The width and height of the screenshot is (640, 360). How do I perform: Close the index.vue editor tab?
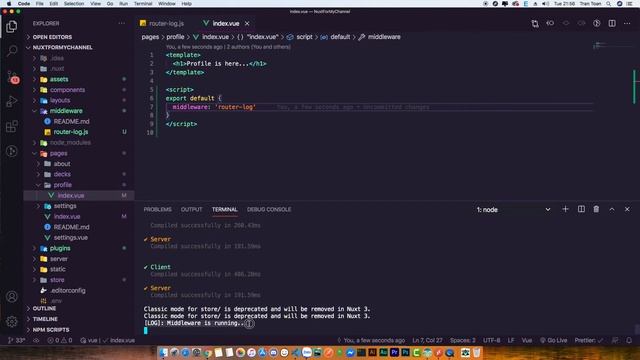click(x=247, y=24)
